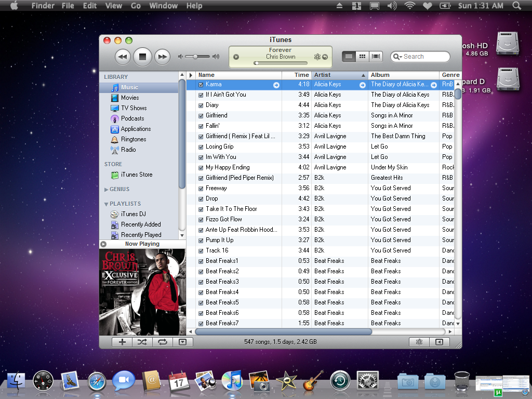Toggle shuffle in bottom toolbar

142,342
